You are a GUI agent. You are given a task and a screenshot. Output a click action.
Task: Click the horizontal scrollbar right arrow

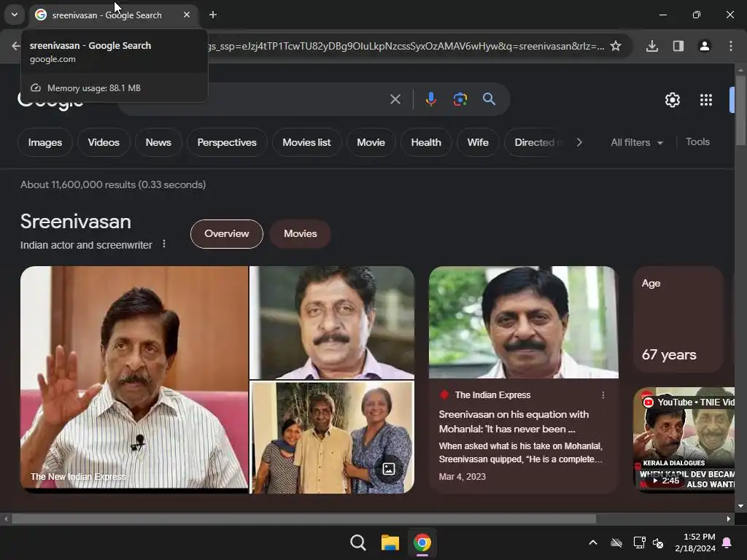click(729, 519)
